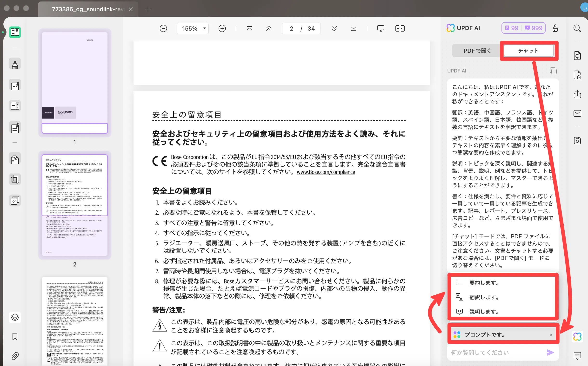The width and height of the screenshot is (588, 366).
Task: Toggle the UPDF AI panel icon
Action: tap(577, 336)
